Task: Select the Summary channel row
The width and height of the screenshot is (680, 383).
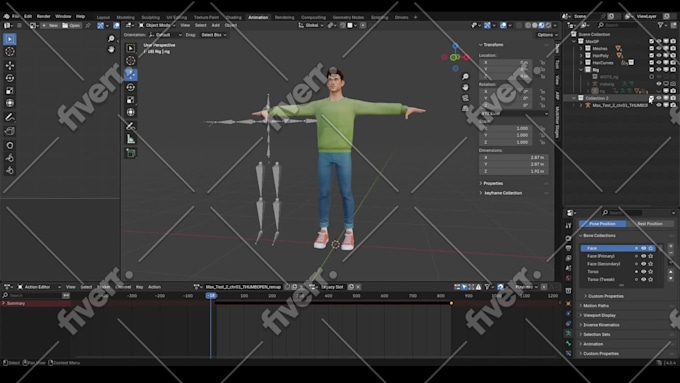Action: pyautogui.click(x=36, y=303)
